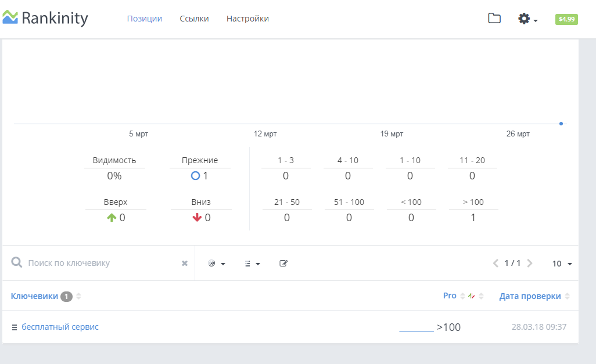Screen dimensions: 596x364
Task: Clear the keyword search with X
Action: pyautogui.click(x=185, y=263)
